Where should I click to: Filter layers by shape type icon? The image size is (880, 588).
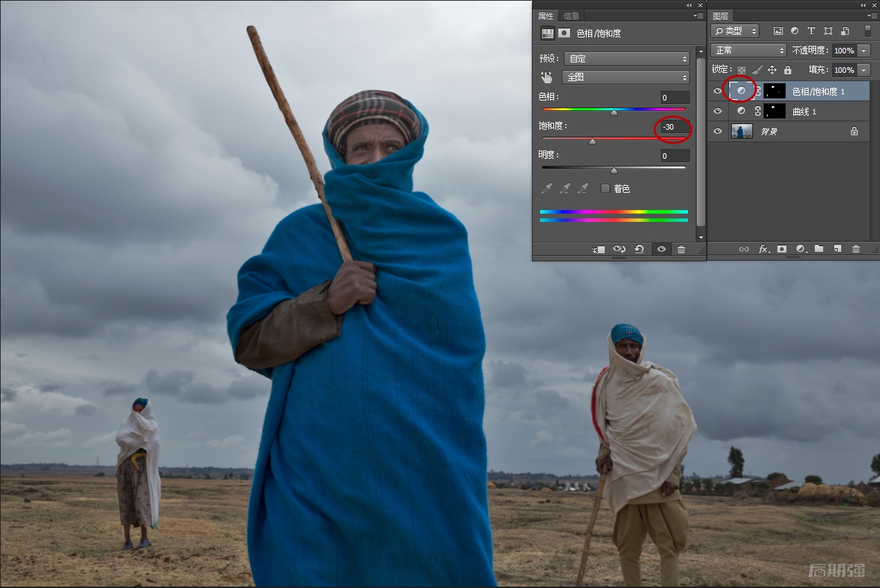(x=828, y=31)
